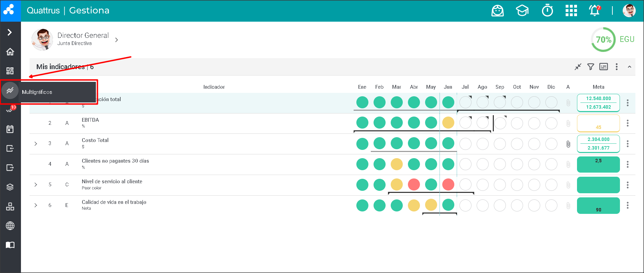Open the calendar icon in sidebar

click(x=10, y=129)
